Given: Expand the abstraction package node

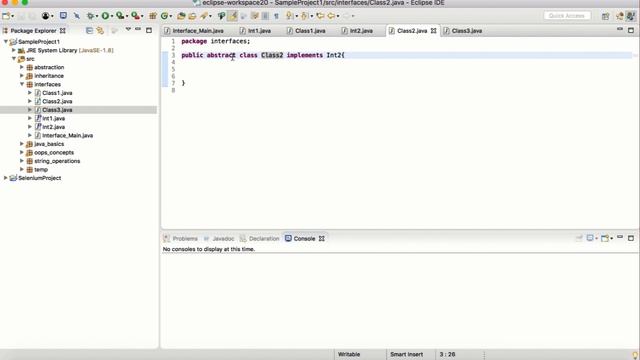Looking at the screenshot, I should pyautogui.click(x=22, y=67).
